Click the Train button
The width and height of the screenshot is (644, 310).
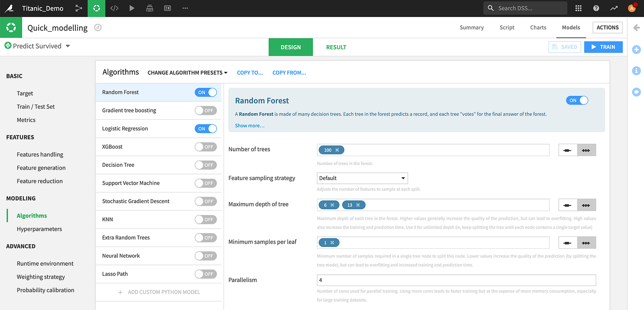click(x=604, y=47)
